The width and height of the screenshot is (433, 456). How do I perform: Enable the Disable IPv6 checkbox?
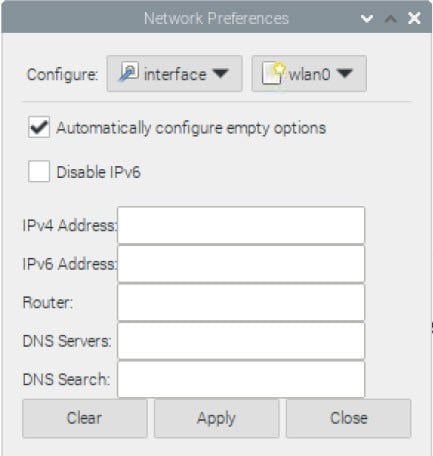coord(39,172)
